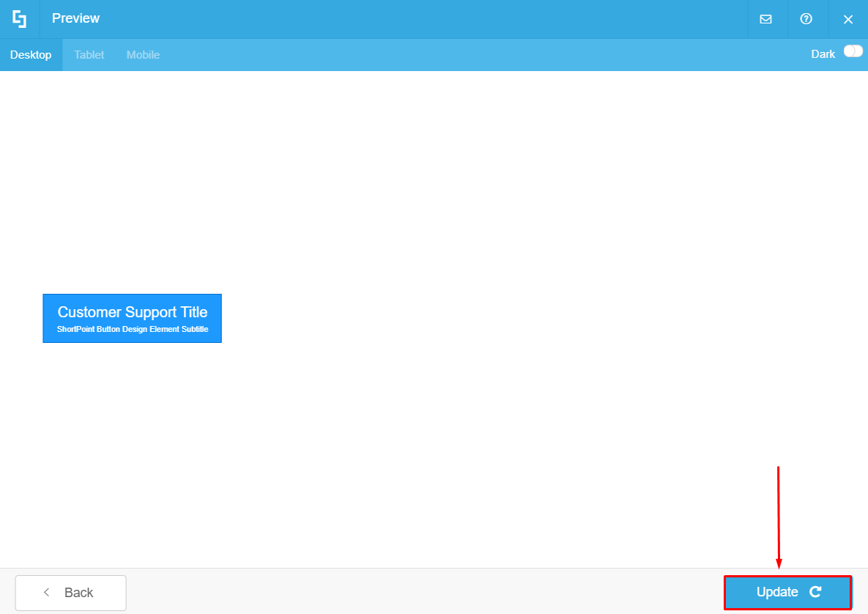Viewport: 868px width, 614px height.
Task: Switch to the Mobile preview tab
Action: 143,54
